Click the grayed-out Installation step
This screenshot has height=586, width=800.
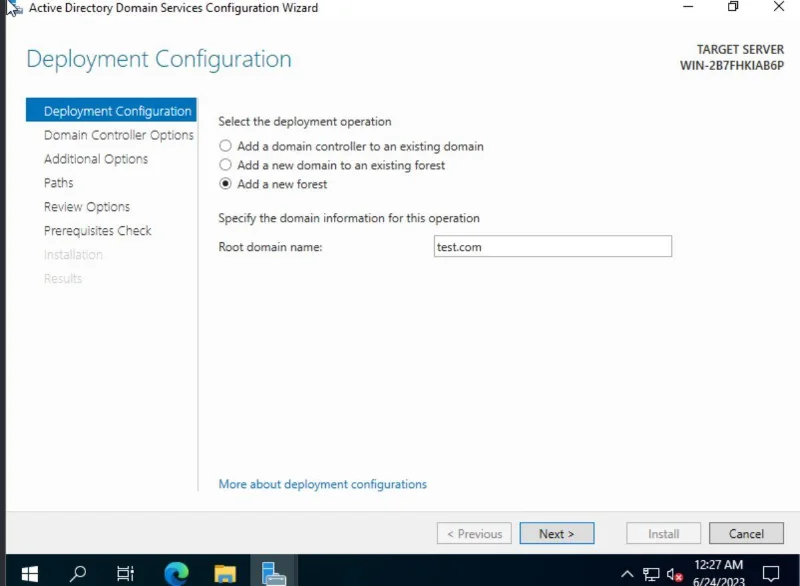(x=73, y=254)
